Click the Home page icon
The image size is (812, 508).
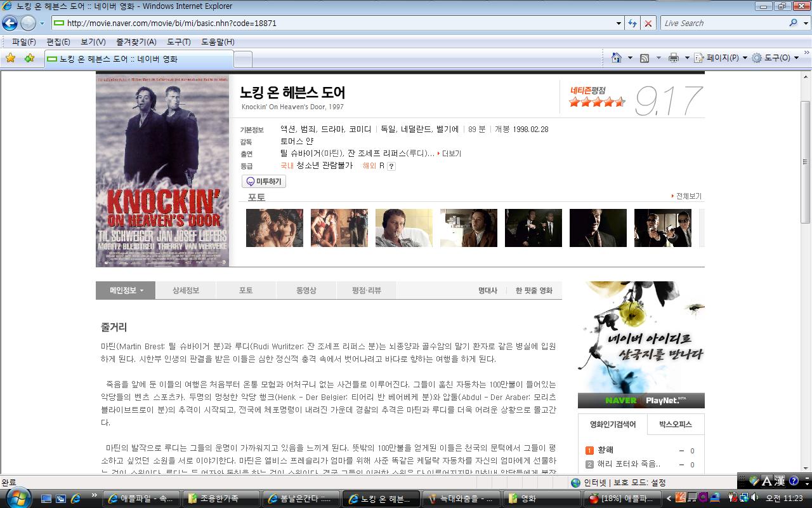pyautogui.click(x=616, y=58)
